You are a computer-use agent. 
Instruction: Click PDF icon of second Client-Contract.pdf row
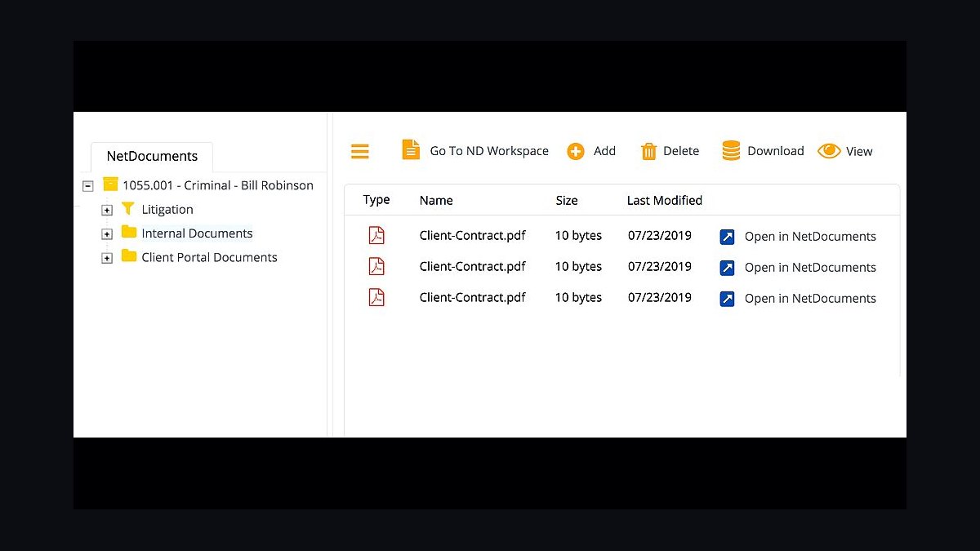point(376,267)
